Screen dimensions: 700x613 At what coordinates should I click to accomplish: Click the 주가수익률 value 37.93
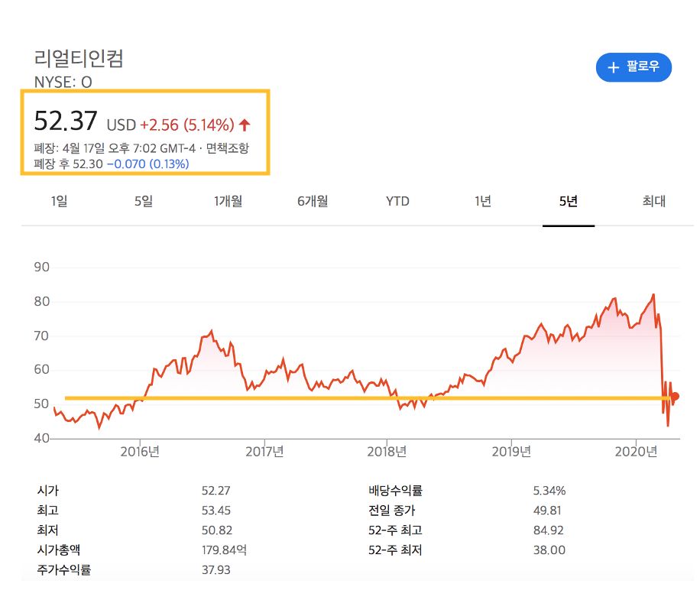[x=216, y=569]
